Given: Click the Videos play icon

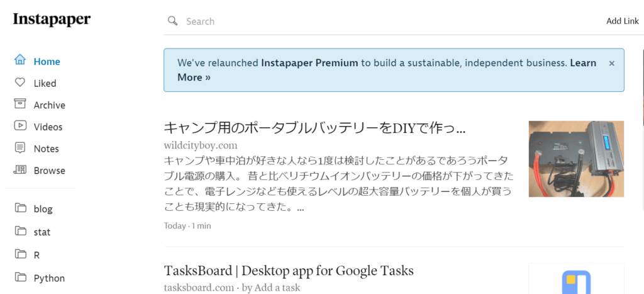Looking at the screenshot, I should tap(19, 125).
